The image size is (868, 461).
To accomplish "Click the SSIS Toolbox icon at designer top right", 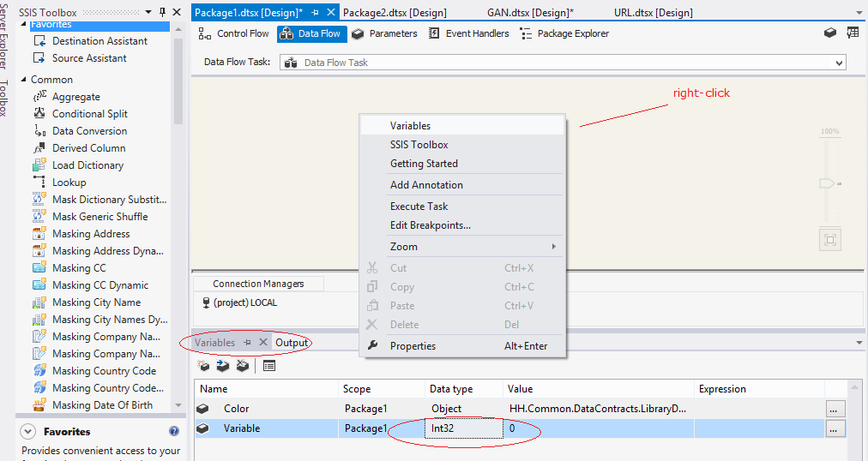I will 853,33.
